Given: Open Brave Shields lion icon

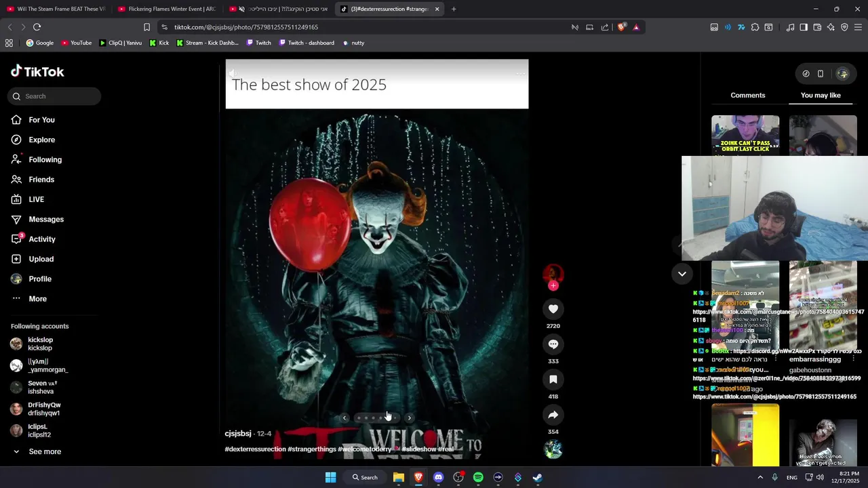Looking at the screenshot, I should (x=622, y=27).
